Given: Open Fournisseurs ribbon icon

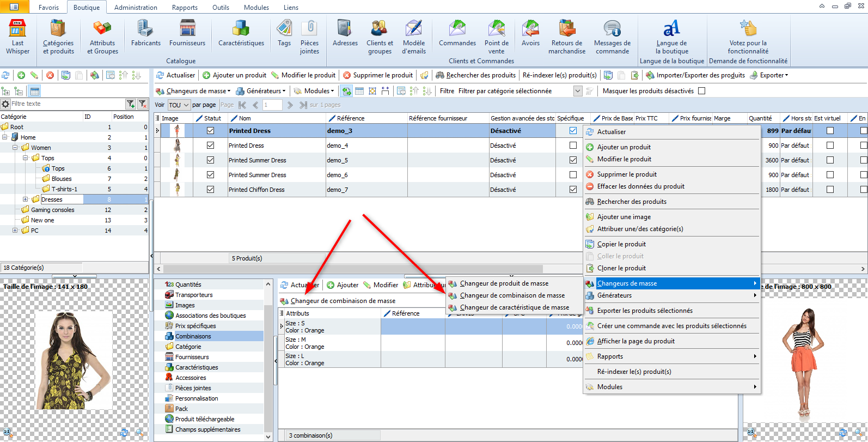Looking at the screenshot, I should tap(187, 33).
